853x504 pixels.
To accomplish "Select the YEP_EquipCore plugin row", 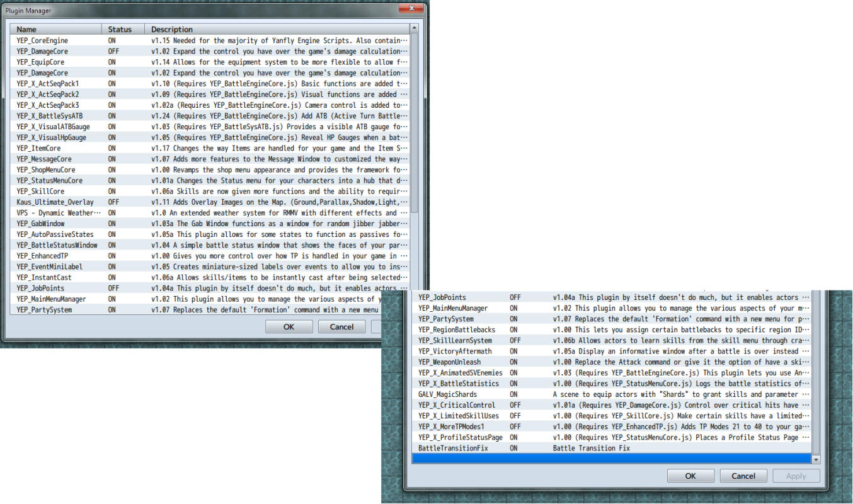I will click(210, 62).
